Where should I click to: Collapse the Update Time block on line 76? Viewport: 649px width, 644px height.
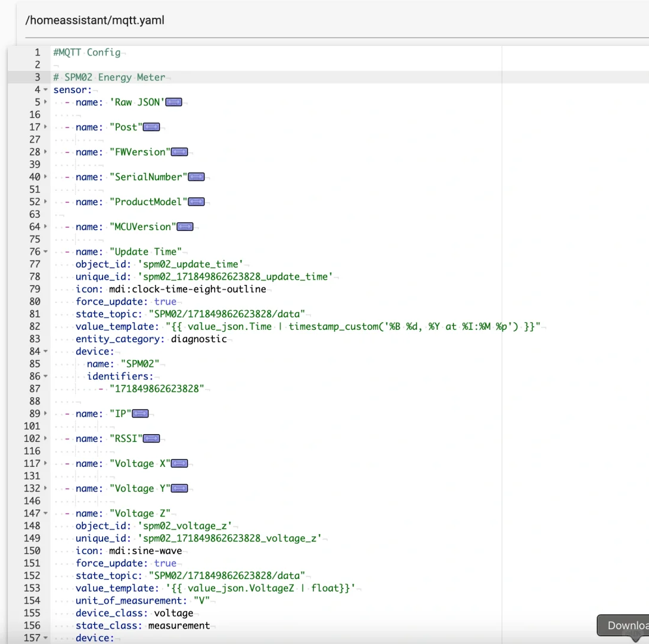45,252
